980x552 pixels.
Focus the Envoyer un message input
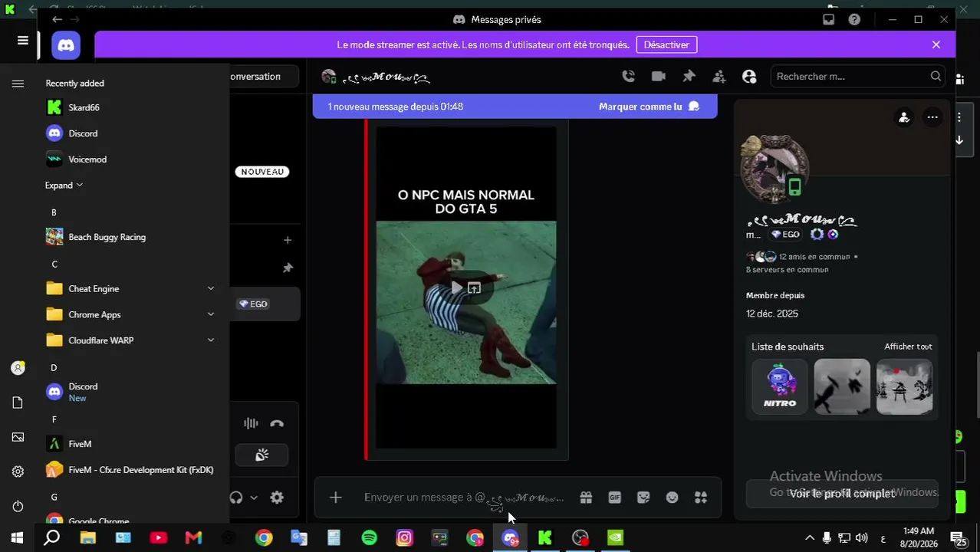464,498
